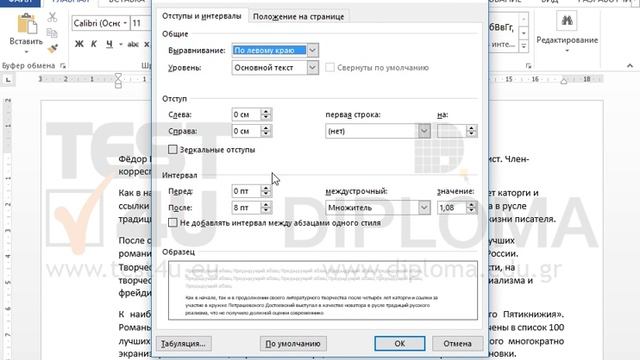Click the Образец preview box
The width and height of the screenshot is (640, 360).
323,290
